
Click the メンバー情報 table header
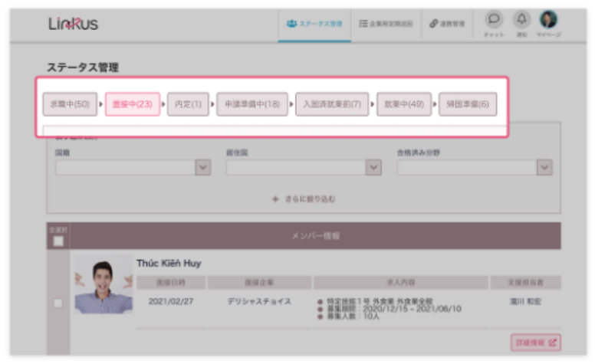point(315,236)
